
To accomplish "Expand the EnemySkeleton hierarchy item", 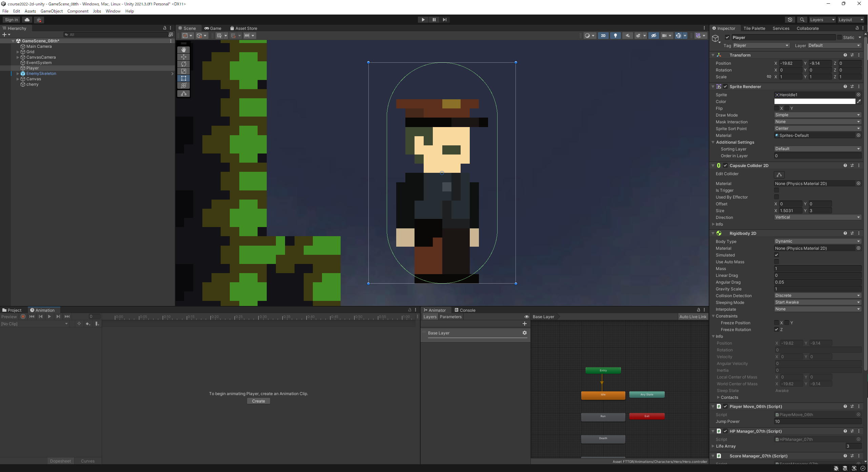I will [18, 74].
